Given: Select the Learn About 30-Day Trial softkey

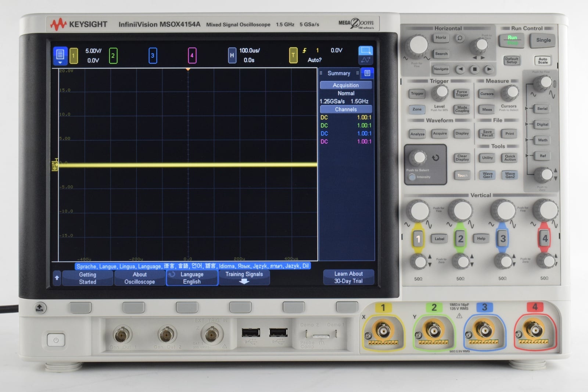Looking at the screenshot, I should click(x=348, y=277).
